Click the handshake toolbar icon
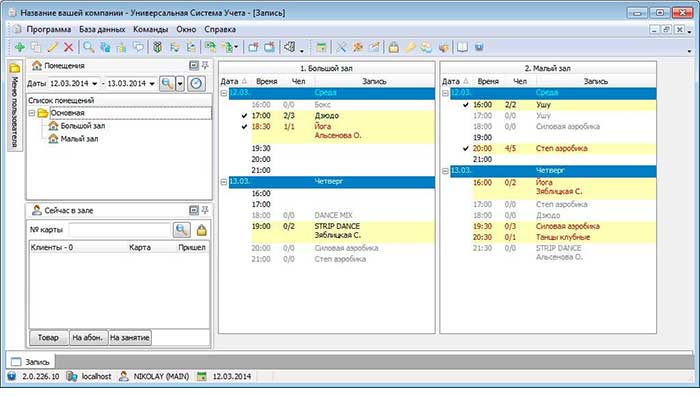The height and width of the screenshot is (396, 700). [x=443, y=47]
